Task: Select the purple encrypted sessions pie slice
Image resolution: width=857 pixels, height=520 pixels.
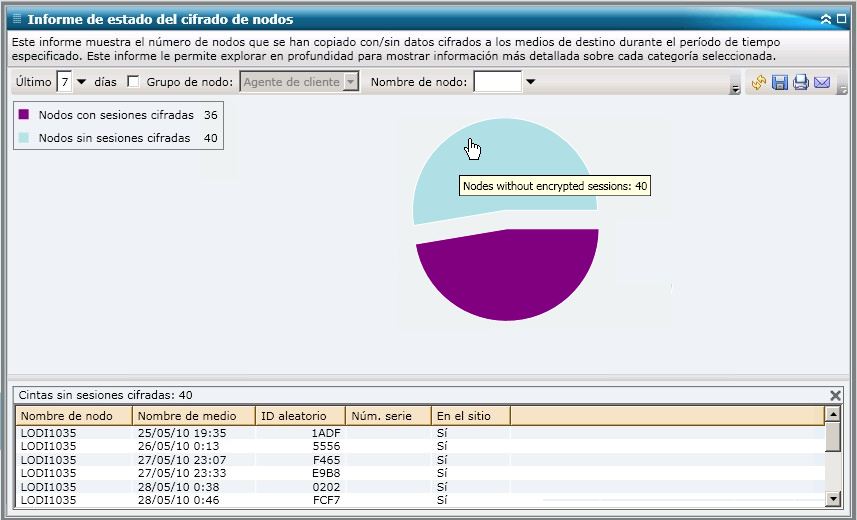Action: point(505,275)
